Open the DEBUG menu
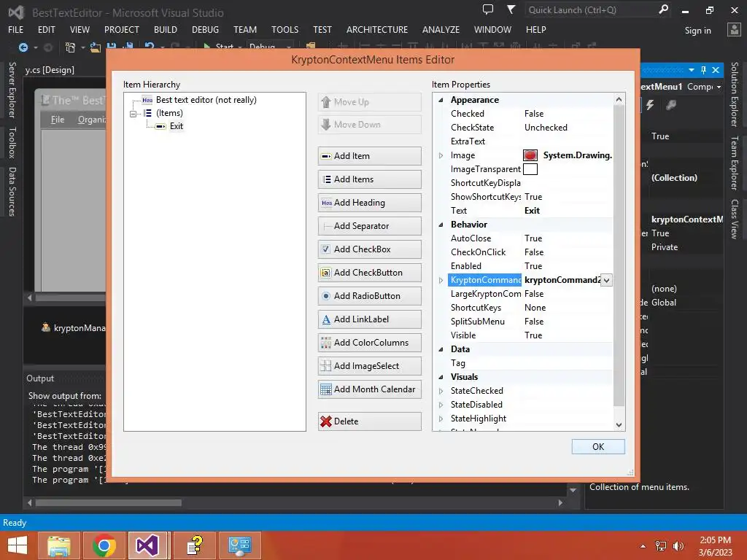 (205, 29)
